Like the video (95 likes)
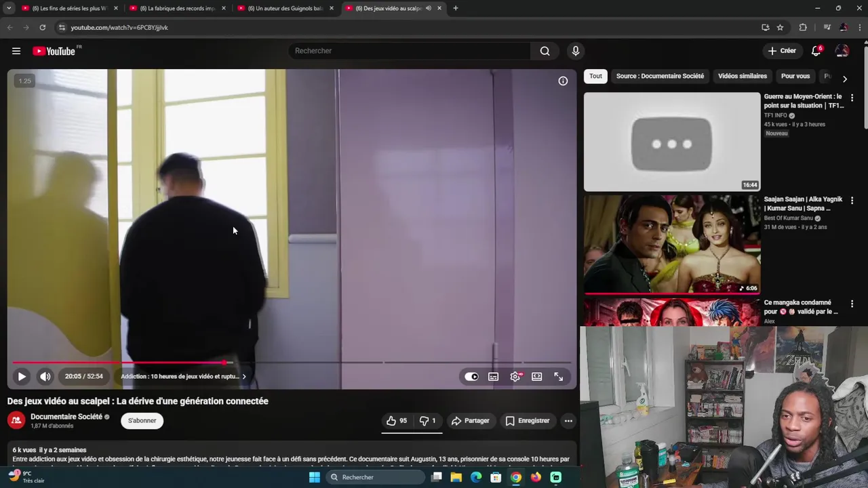The height and width of the screenshot is (488, 868). coord(397,421)
